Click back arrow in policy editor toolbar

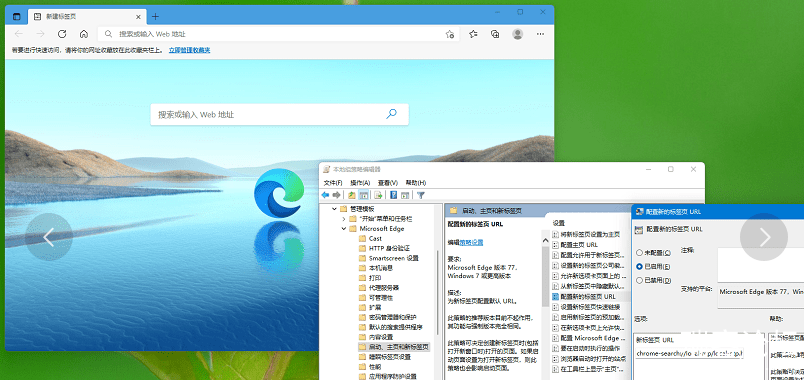coord(325,195)
